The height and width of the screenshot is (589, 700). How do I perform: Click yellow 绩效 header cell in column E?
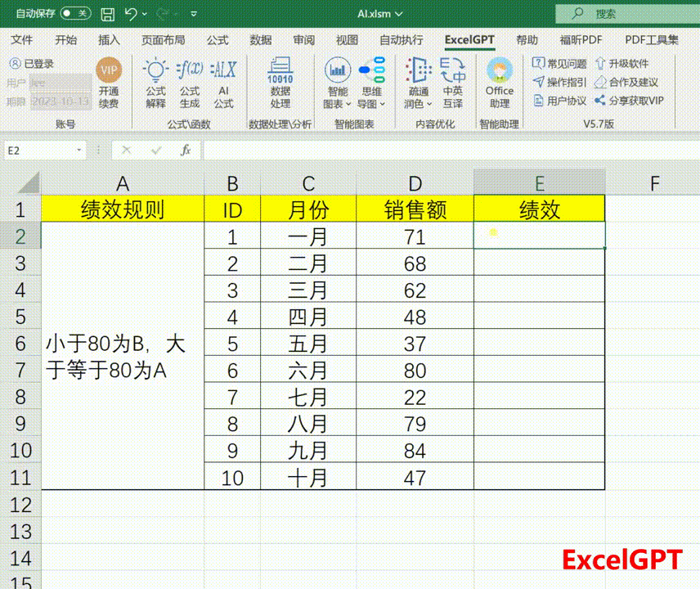click(x=539, y=209)
